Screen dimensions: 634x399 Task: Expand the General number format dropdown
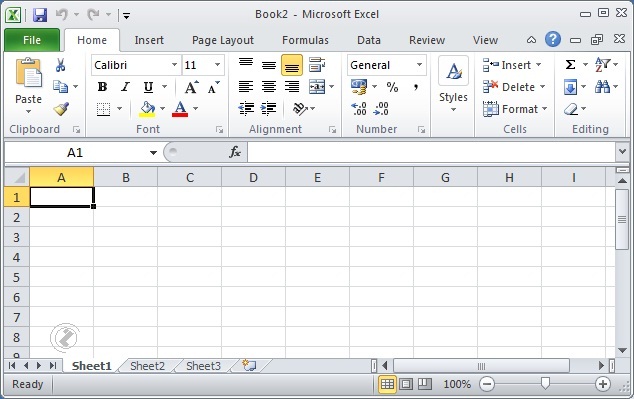tap(419, 65)
